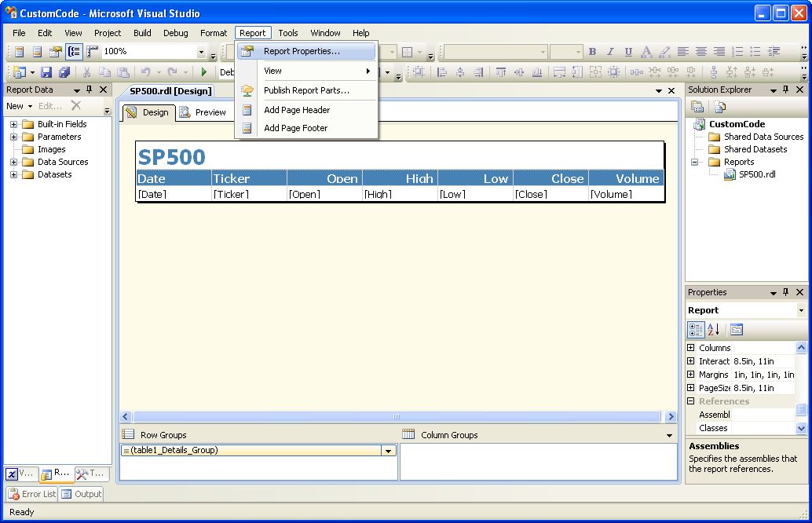Toggle Italic formatting

click(610, 51)
